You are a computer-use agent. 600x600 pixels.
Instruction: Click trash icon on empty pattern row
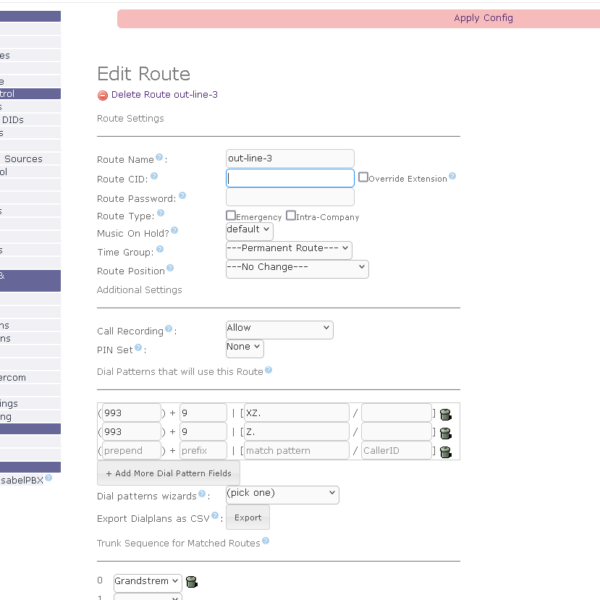[x=445, y=452]
